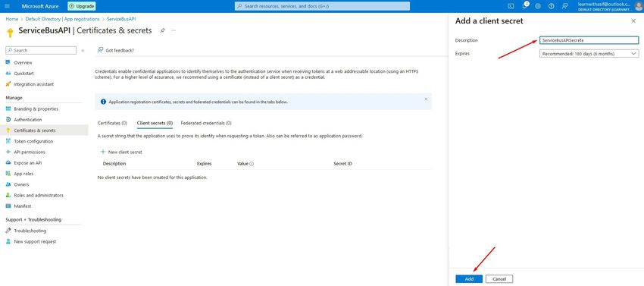Expand the Expires dropdown

(x=589, y=54)
